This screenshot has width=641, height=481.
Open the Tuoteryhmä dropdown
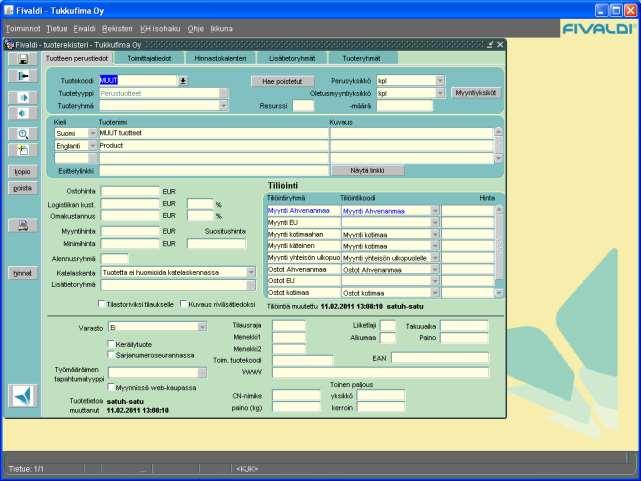(223, 105)
